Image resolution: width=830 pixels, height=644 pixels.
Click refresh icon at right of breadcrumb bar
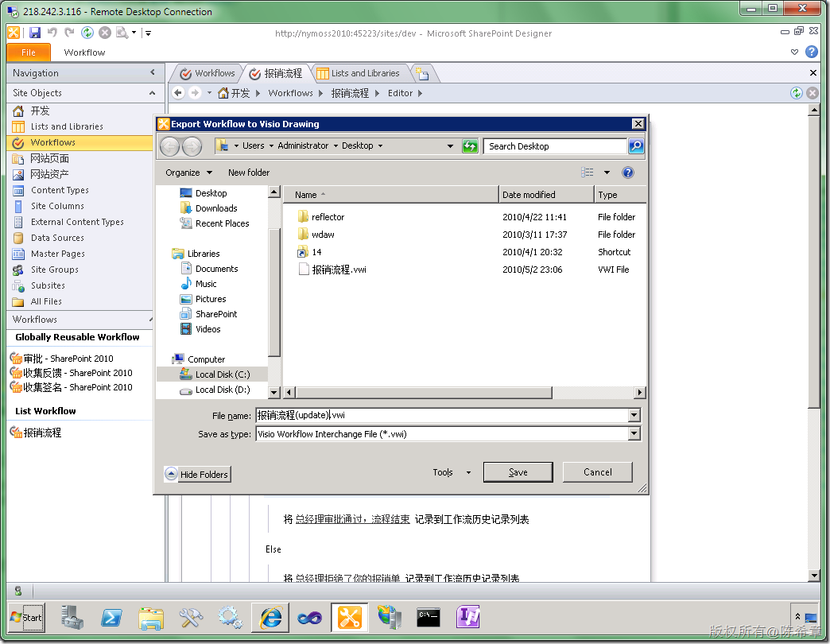(x=797, y=93)
